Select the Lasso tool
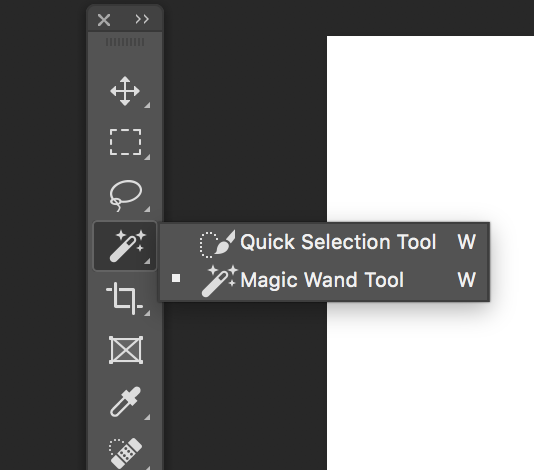Screen dimensions: 534x470 tap(126, 195)
